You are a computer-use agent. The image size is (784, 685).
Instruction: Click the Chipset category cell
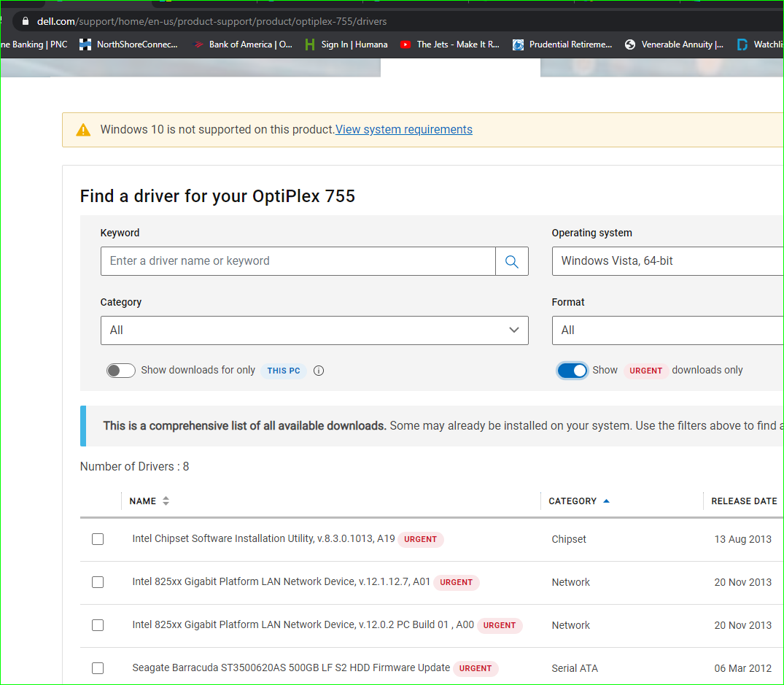pyautogui.click(x=569, y=539)
